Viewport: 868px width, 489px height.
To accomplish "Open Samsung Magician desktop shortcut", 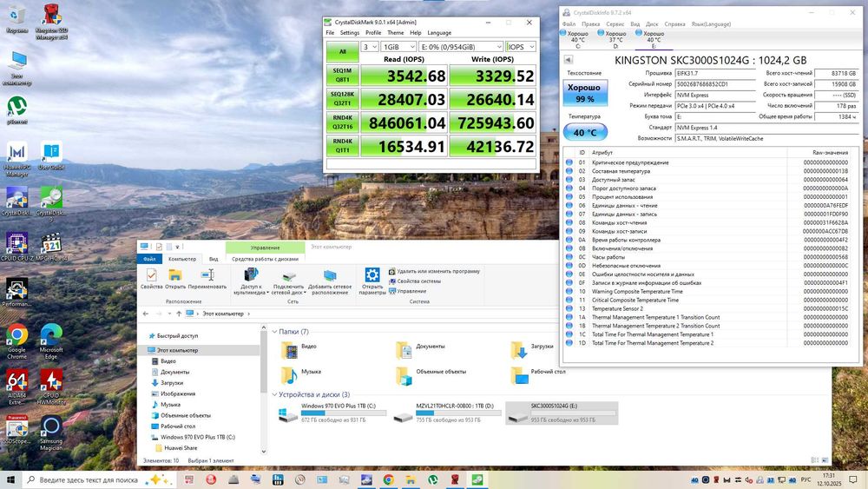I will (51, 433).
